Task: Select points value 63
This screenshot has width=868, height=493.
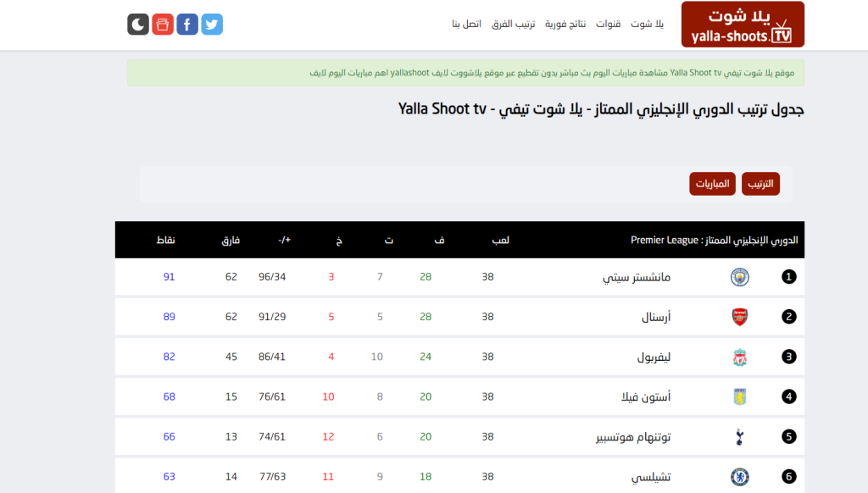Action: (x=169, y=476)
